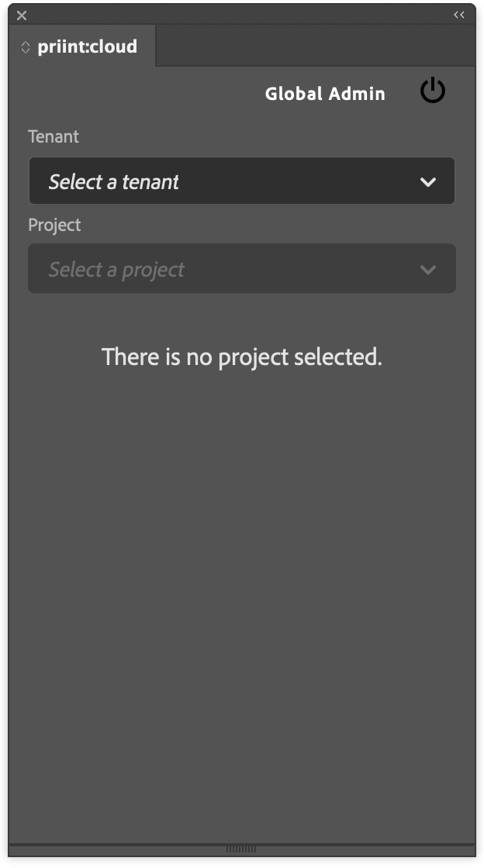Image resolution: width=484 pixels, height=868 pixels.
Task: Click the project dropdown chevron arrow
Action: coord(428,270)
